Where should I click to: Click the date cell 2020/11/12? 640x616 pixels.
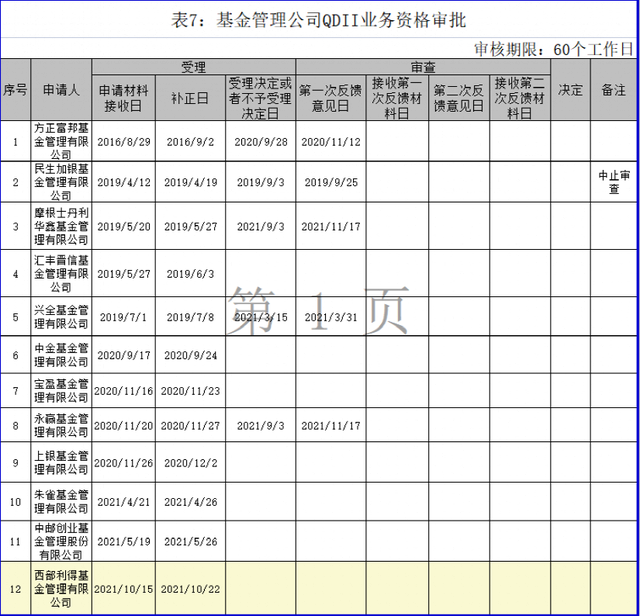coord(330,142)
